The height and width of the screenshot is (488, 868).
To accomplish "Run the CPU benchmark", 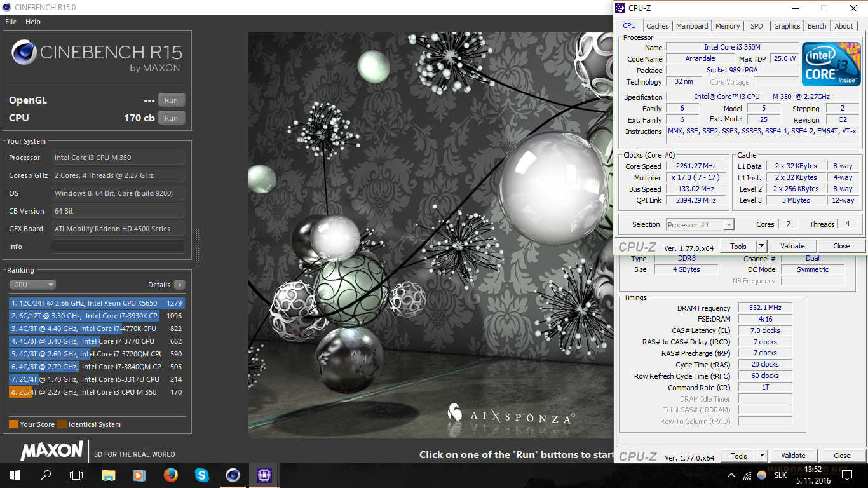I will [x=172, y=118].
